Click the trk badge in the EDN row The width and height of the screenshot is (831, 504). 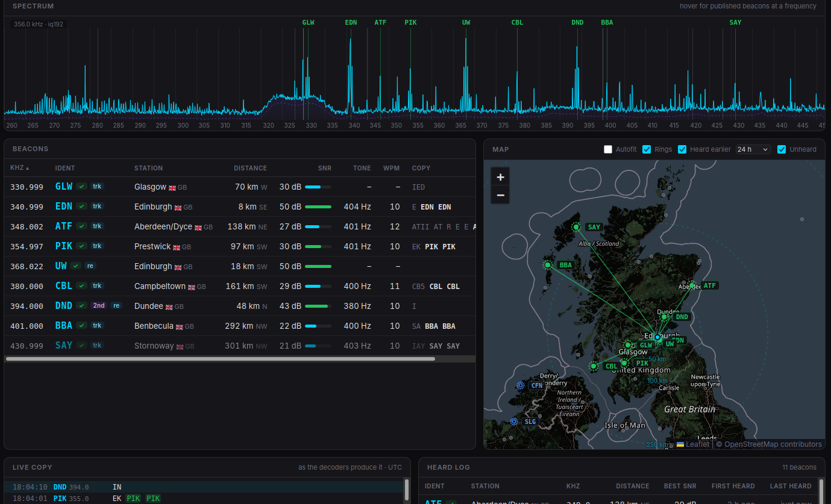[x=97, y=207]
